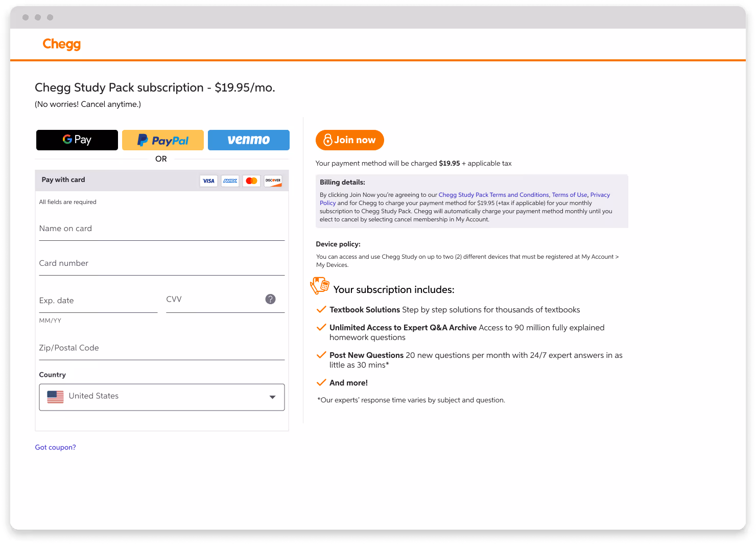Click the lock icon on Join now
Image resolution: width=756 pixels, height=544 pixels.
click(328, 140)
